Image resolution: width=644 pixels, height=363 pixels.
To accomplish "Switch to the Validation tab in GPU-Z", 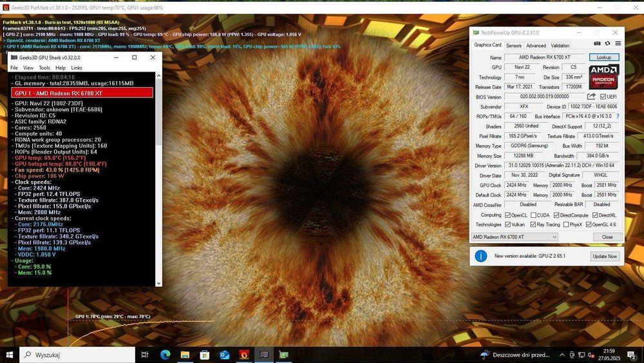I will pyautogui.click(x=560, y=46).
